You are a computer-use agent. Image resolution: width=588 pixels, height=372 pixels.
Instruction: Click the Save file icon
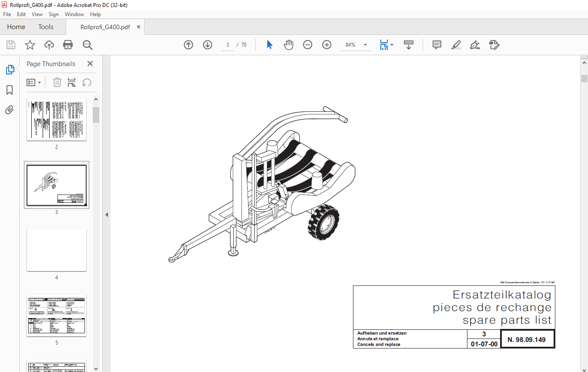click(x=11, y=45)
